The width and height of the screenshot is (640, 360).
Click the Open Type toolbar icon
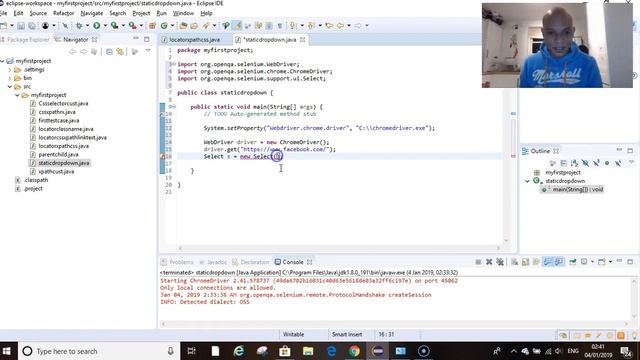[x=183, y=26]
